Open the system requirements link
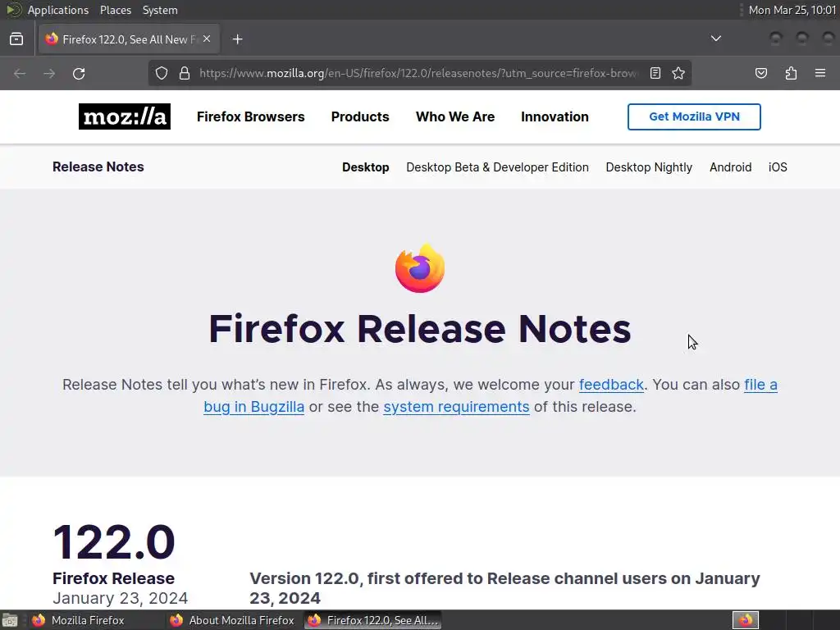The width and height of the screenshot is (840, 630). 456,407
